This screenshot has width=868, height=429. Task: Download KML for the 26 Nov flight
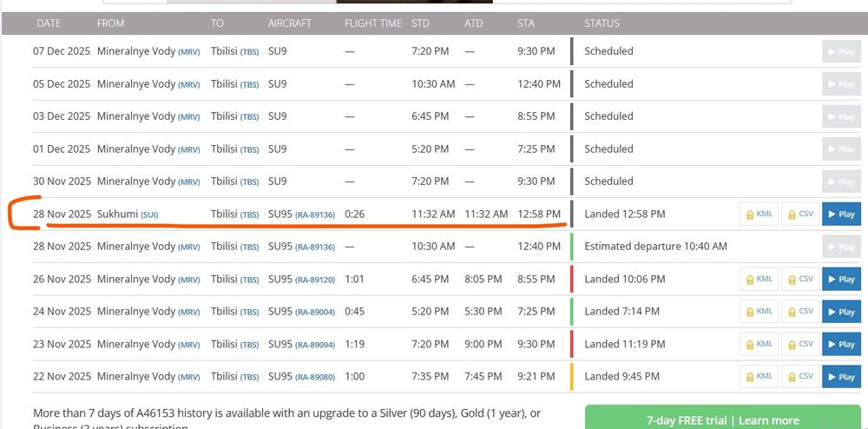click(759, 279)
